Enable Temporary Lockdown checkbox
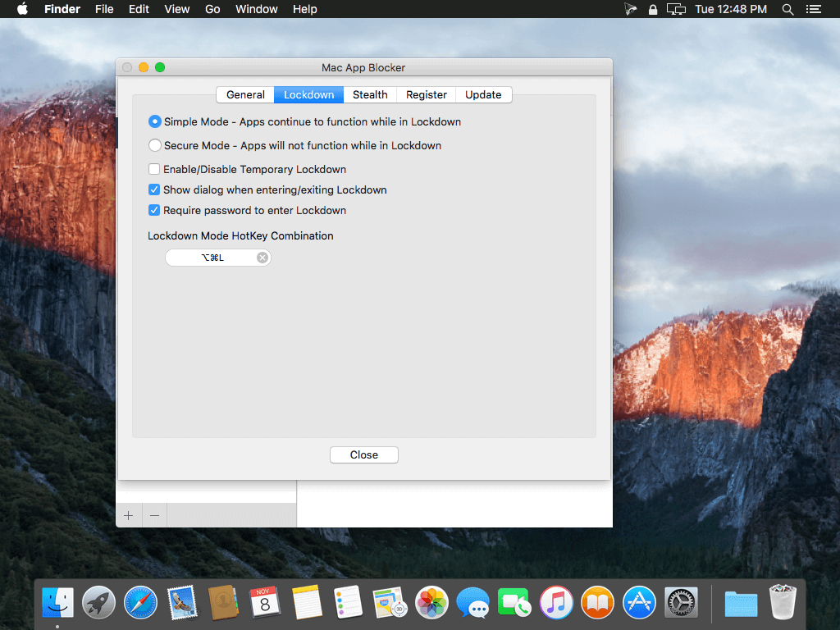 tap(154, 169)
